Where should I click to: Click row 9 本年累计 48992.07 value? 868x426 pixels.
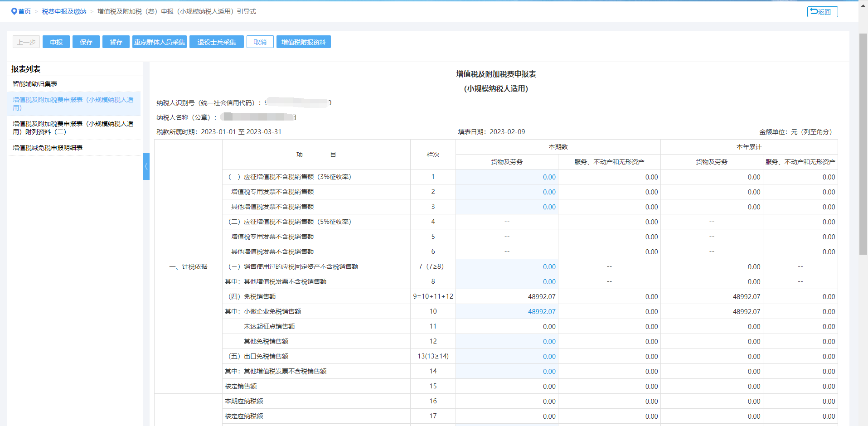point(747,297)
